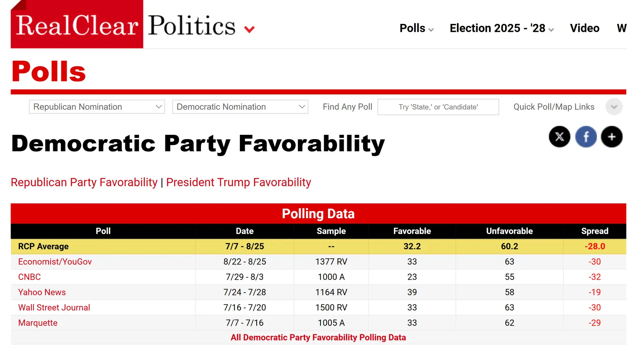Share the page on Facebook

(586, 137)
